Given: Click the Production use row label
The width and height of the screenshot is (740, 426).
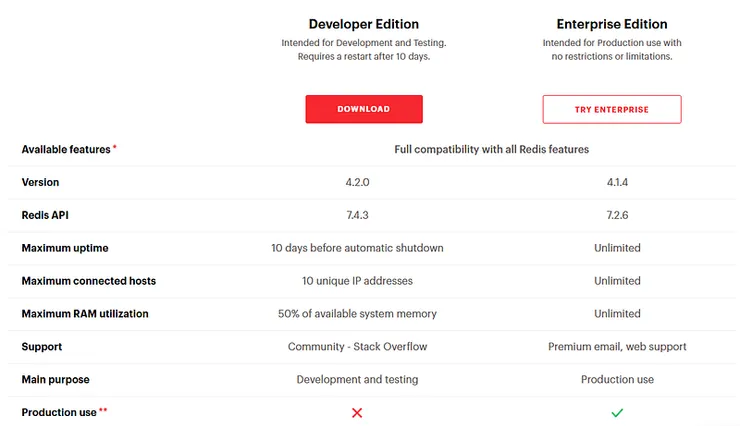Looking at the screenshot, I should click(x=59, y=412).
